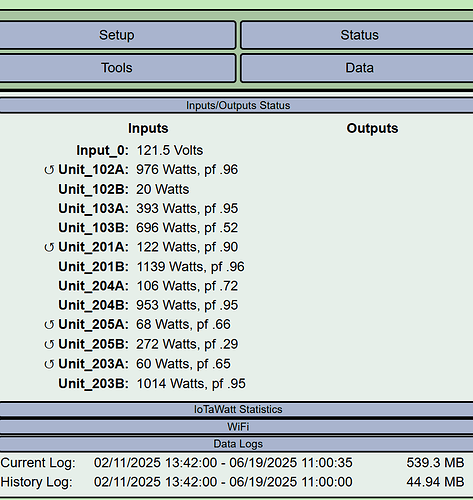Image resolution: width=473 pixels, height=500 pixels.
Task: Select the Input_0 voltage reading
Action: click(170, 150)
